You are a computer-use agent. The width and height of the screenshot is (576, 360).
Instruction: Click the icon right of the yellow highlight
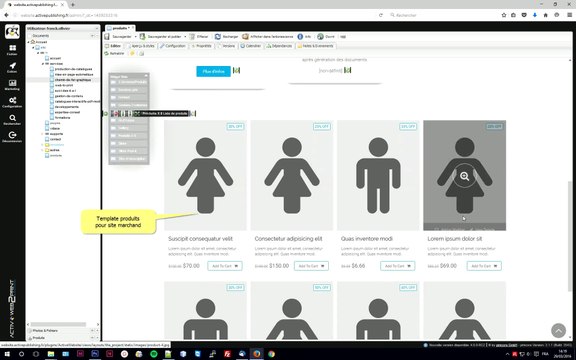pos(141,54)
